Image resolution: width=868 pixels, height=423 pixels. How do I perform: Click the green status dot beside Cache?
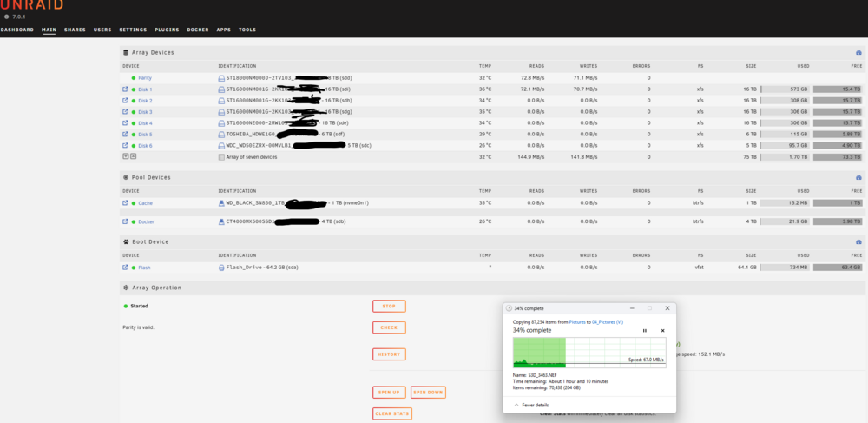(134, 203)
